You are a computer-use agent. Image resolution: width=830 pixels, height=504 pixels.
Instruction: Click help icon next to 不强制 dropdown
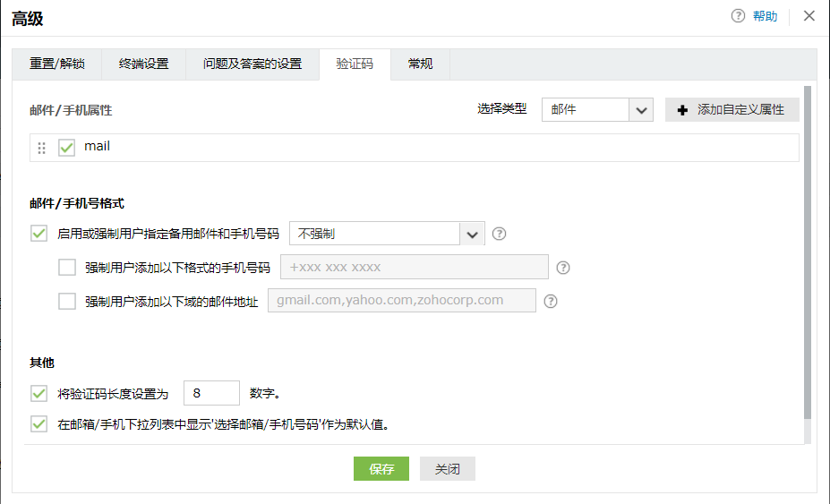[499, 234]
